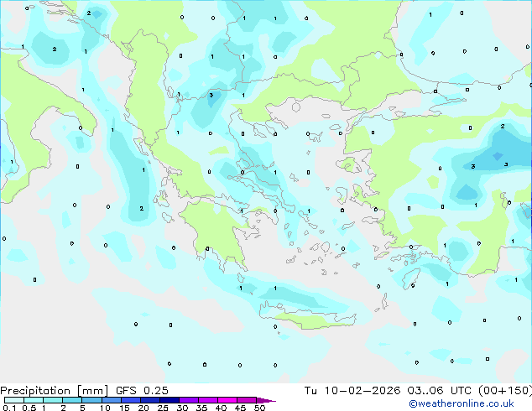Screen dimensions: 532x411
Task: Click the 'Precipitation [mm]' title text
Action: 54,391
